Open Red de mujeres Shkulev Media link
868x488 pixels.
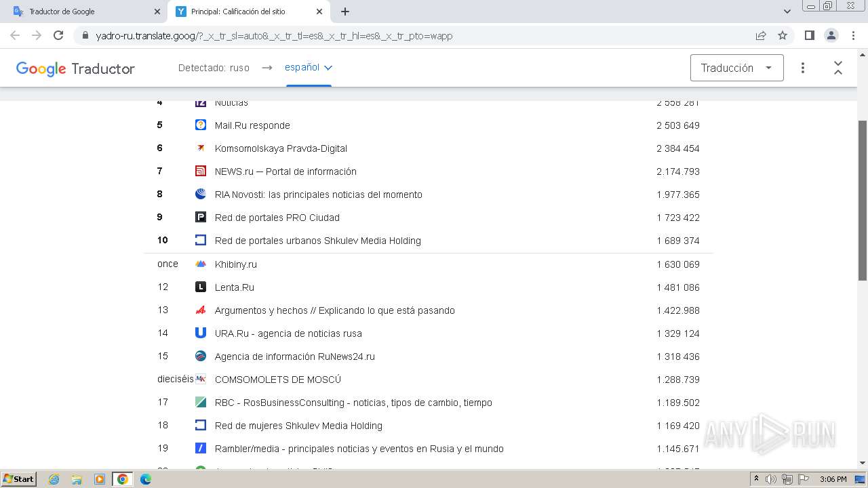298,426
